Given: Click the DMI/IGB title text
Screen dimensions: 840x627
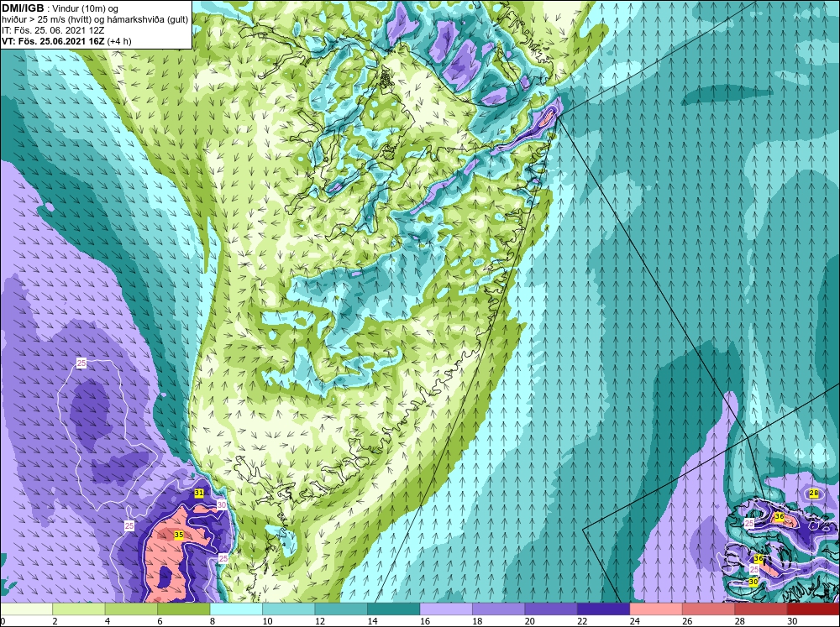Looking at the screenshot, I should (23, 8).
